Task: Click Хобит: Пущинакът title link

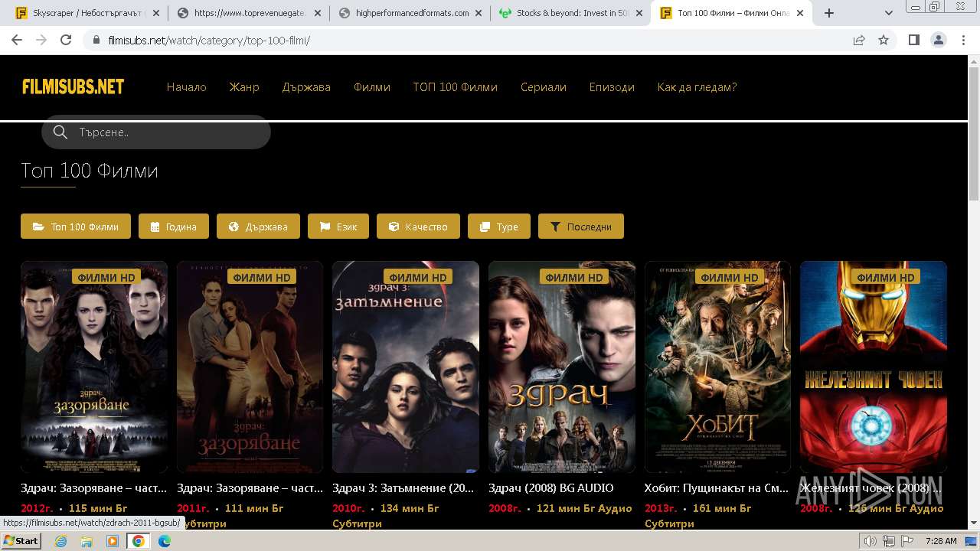Action: pyautogui.click(x=717, y=488)
